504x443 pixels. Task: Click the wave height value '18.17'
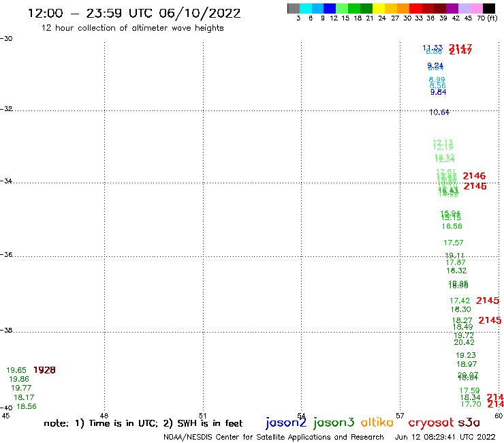(x=24, y=397)
